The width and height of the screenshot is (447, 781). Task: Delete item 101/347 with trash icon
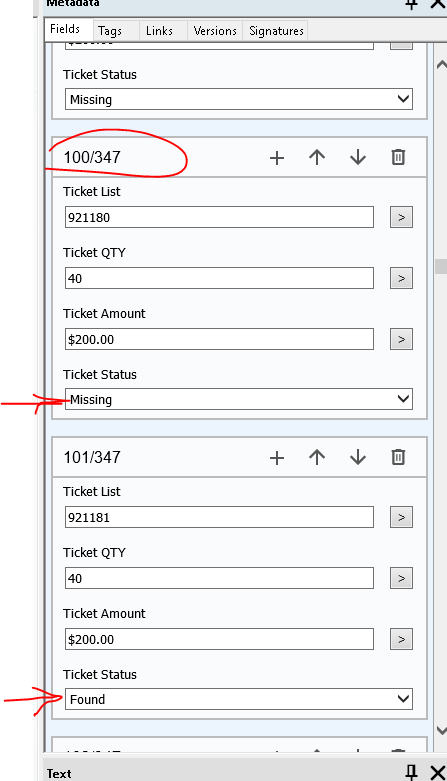398,457
